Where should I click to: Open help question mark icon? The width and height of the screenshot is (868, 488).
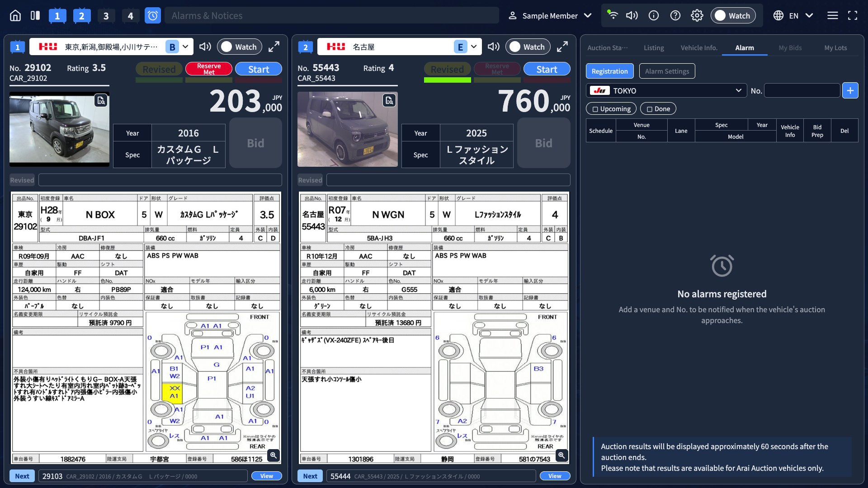[x=675, y=15]
